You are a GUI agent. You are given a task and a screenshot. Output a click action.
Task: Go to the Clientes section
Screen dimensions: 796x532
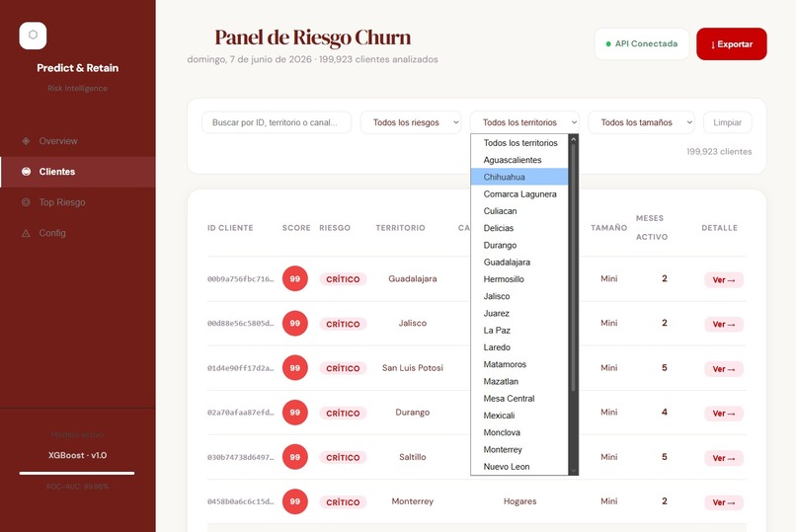(x=78, y=172)
